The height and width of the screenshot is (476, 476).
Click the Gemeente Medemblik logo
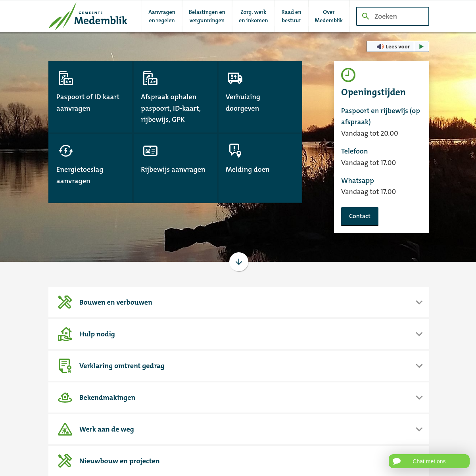click(88, 17)
